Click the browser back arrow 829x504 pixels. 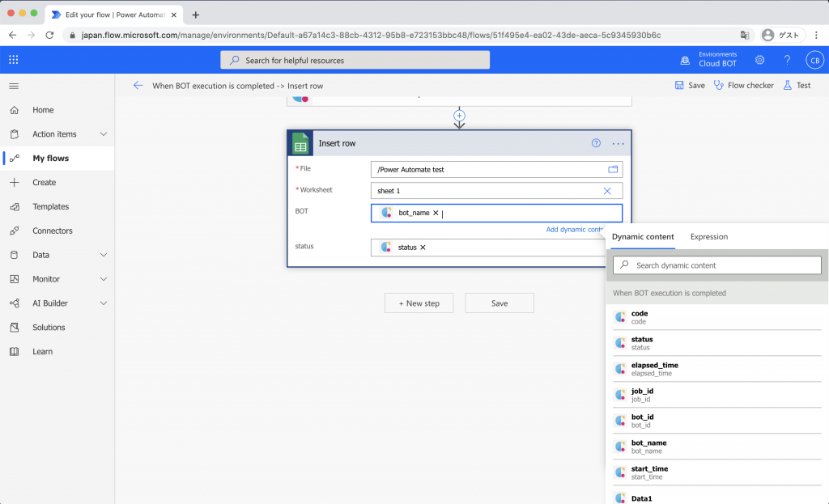pos(13,35)
